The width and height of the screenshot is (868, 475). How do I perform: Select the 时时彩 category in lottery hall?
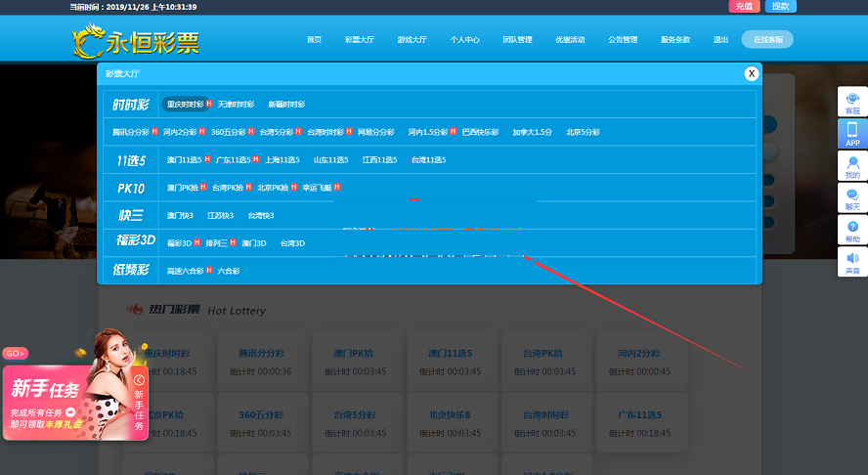point(130,105)
